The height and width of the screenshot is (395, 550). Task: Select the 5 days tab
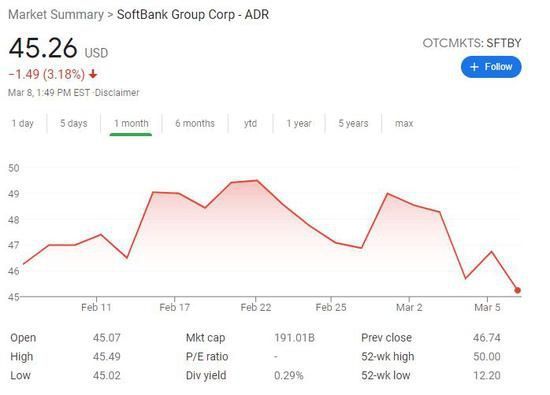coord(74,123)
